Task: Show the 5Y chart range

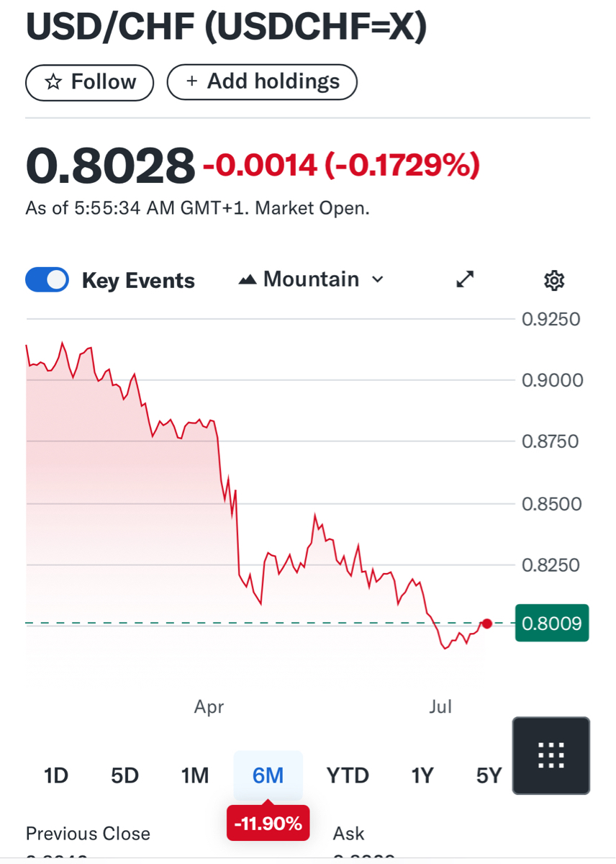Action: click(x=489, y=775)
